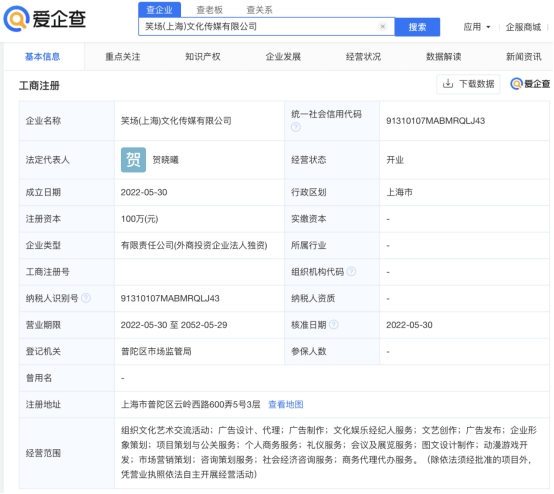The height and width of the screenshot is (494, 554).
Task: Click the 核准日期 value 2022-05-30
Action: pyautogui.click(x=409, y=325)
